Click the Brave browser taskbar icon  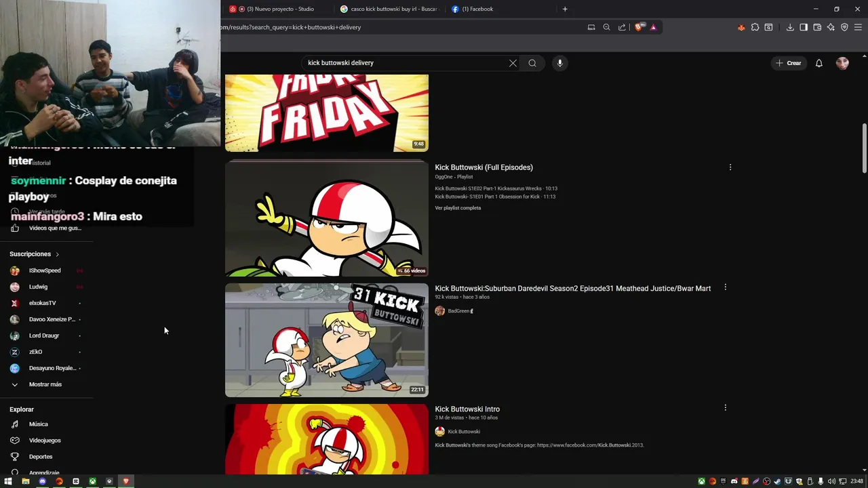[x=125, y=481]
